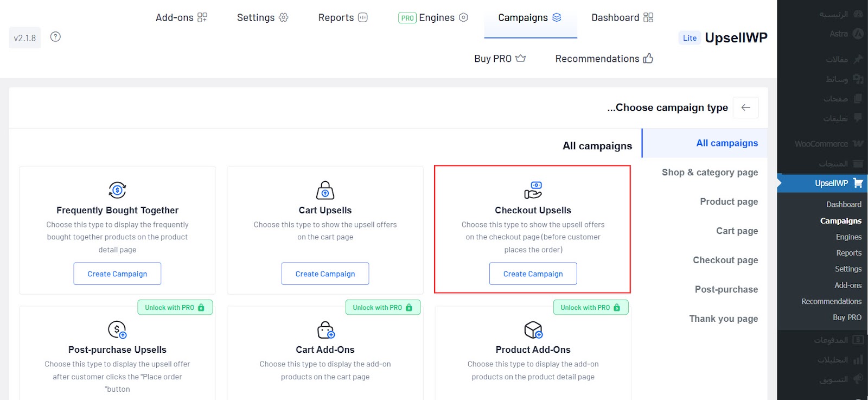The height and width of the screenshot is (400, 868).
Task: Open Recommendations in the WordPress sidebar
Action: [831, 301]
